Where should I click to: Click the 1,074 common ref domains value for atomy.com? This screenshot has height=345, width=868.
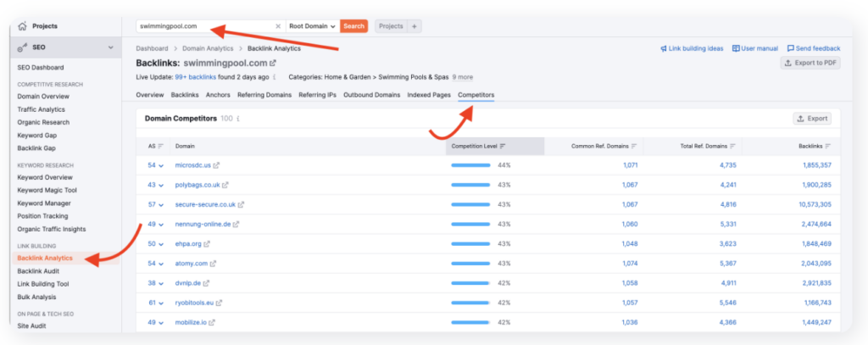point(630,264)
